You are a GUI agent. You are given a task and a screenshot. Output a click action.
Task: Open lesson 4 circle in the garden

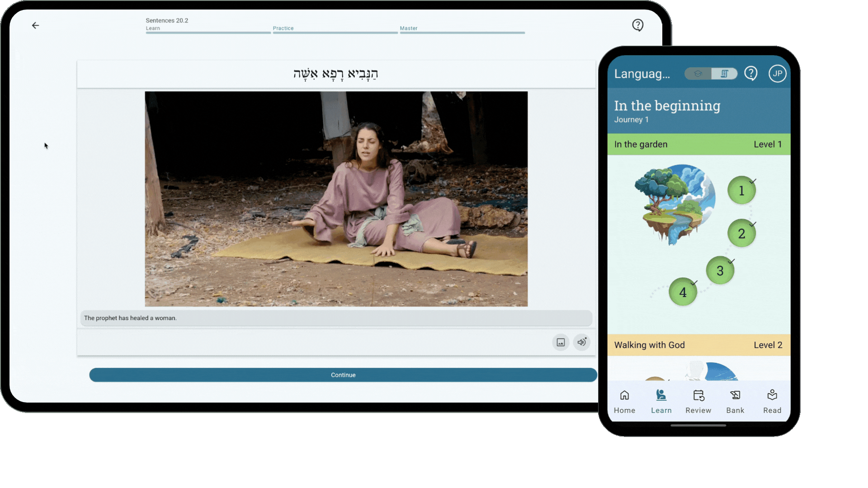(x=683, y=292)
